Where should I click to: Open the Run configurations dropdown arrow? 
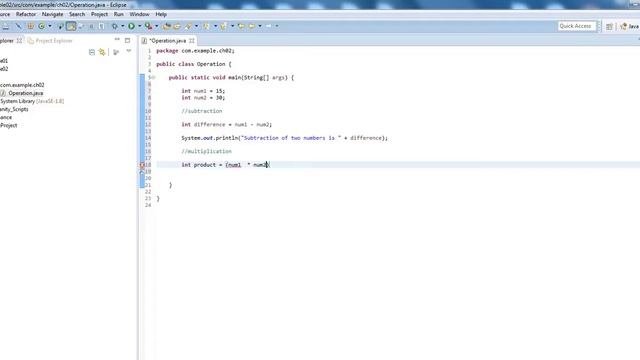pyautogui.click(x=140, y=26)
